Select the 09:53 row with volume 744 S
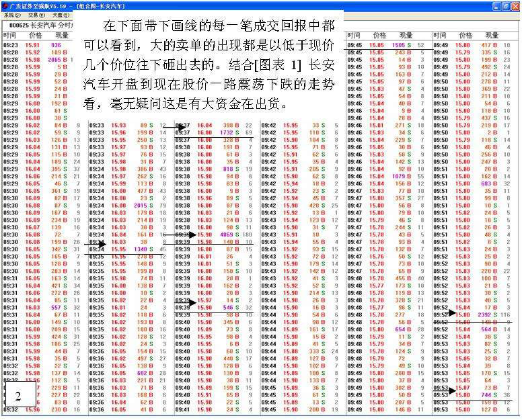Image resolution: width=522 pixels, height=420 pixels. pos(472,395)
